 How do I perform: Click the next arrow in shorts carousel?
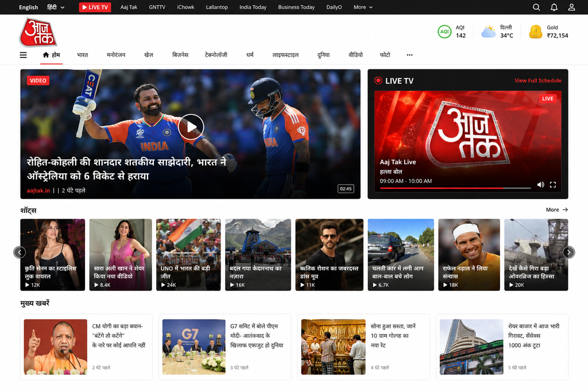(x=568, y=253)
